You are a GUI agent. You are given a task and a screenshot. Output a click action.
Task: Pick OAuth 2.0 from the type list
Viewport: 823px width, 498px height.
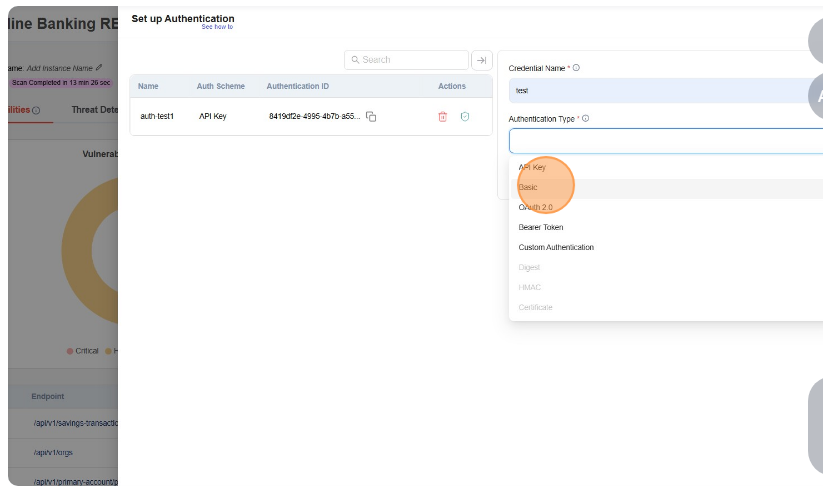(x=535, y=207)
